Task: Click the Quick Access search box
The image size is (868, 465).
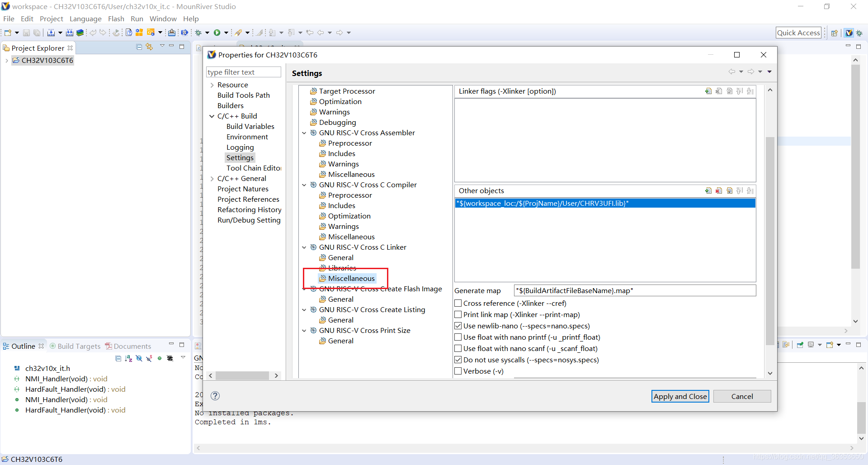Action: click(x=798, y=33)
